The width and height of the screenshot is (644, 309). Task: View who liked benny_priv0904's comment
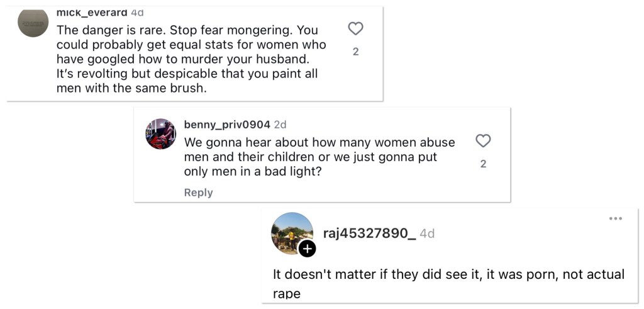(x=483, y=164)
